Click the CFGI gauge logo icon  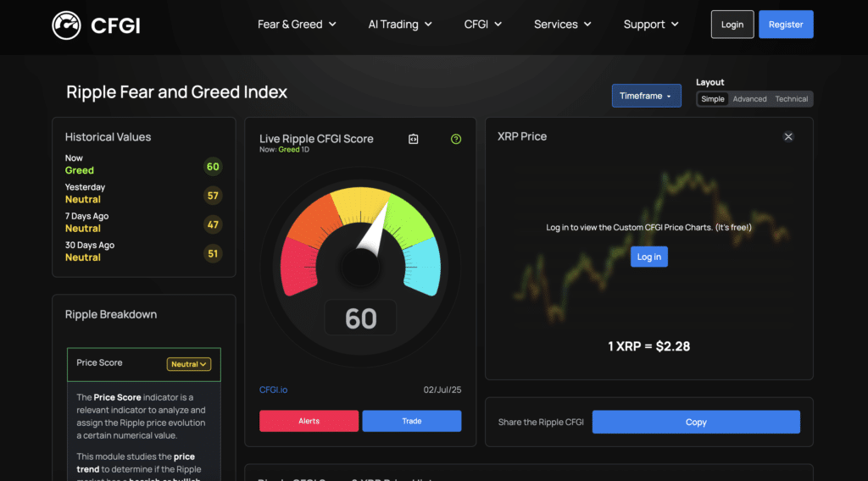point(66,25)
